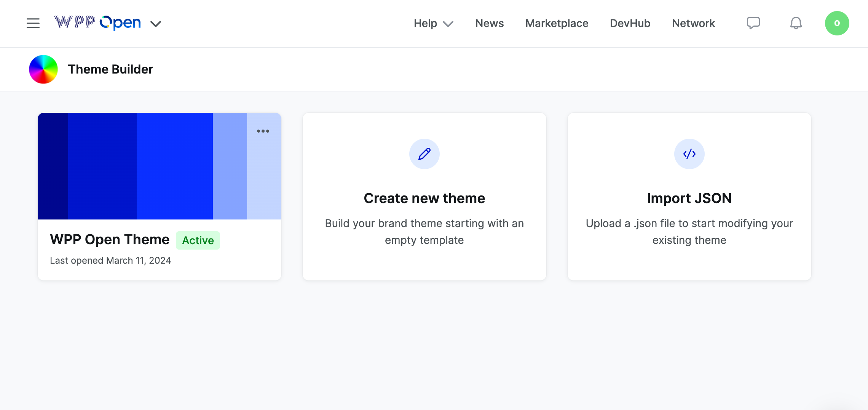Open the Marketplace tab
This screenshot has height=410, width=868.
tap(557, 23)
